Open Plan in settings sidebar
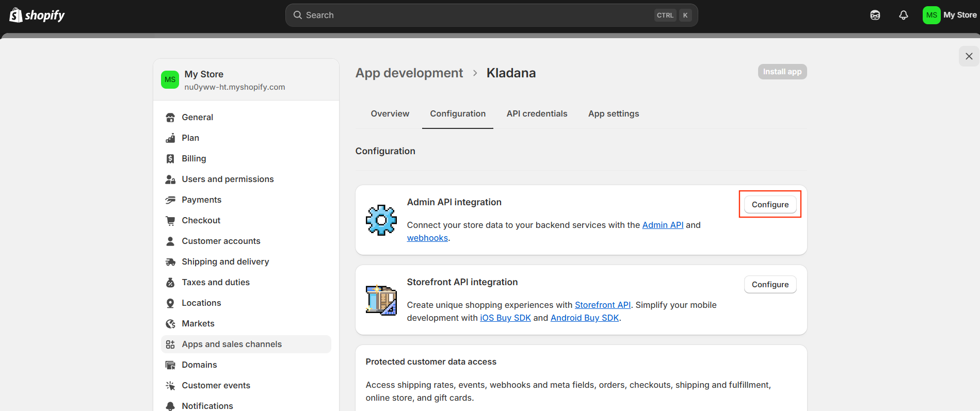 tap(246, 138)
